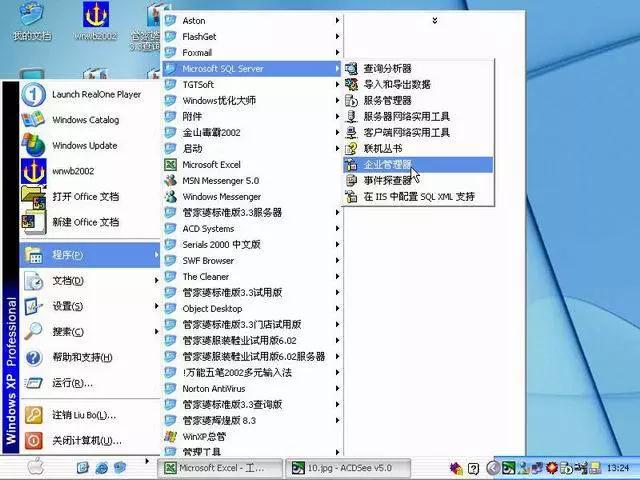Screen dimensions: 640x480
Task: Choose 导入和导出数据 menu entry
Action: [396, 84]
